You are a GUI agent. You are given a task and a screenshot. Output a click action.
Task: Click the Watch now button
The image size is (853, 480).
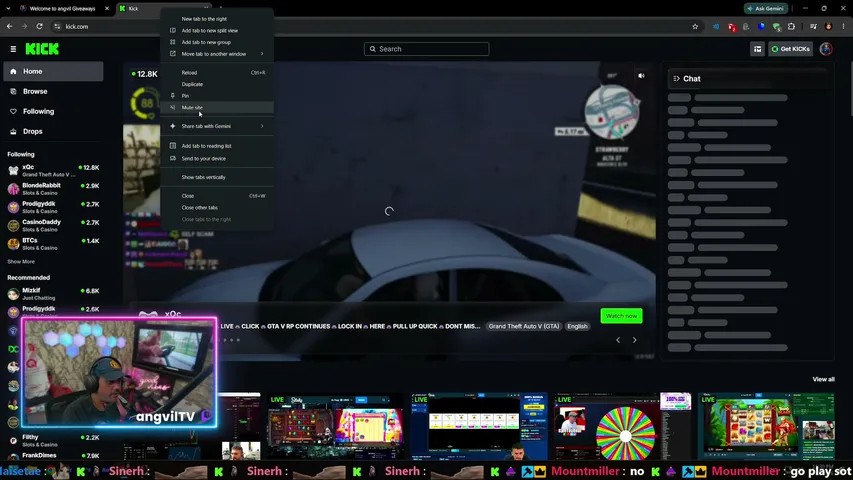tap(621, 316)
